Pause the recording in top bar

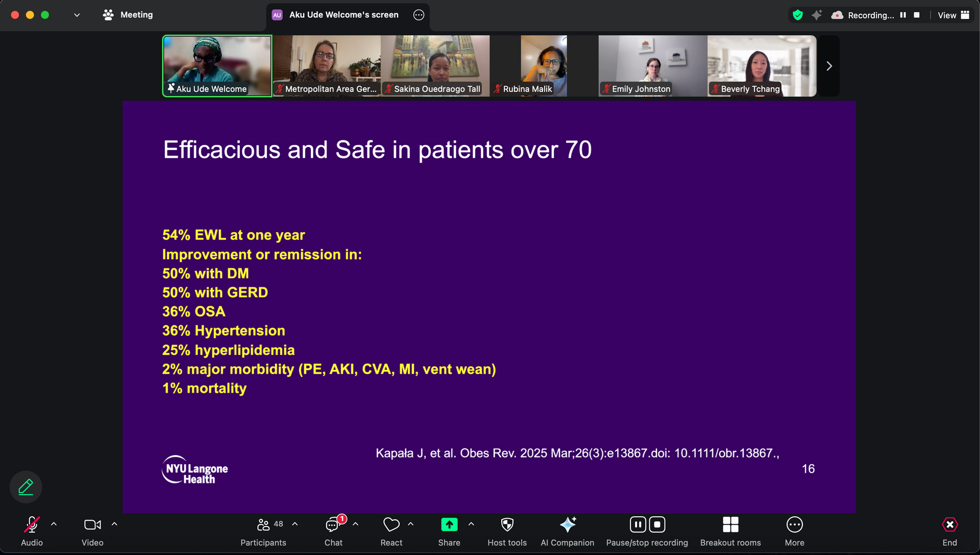903,15
